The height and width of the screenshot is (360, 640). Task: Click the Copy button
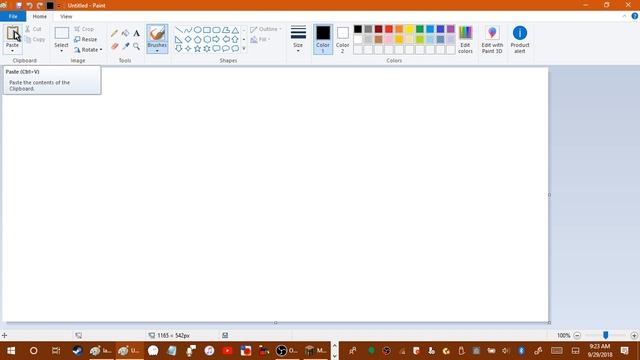(x=35, y=40)
